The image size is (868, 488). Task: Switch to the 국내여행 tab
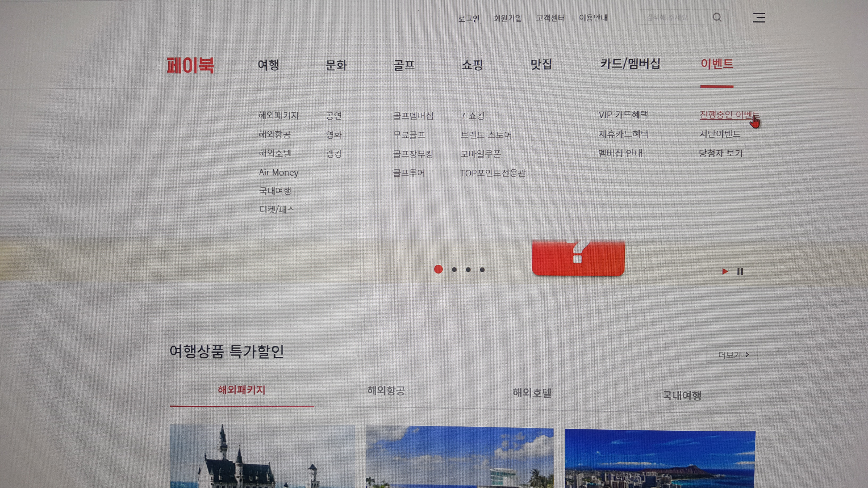tap(682, 396)
